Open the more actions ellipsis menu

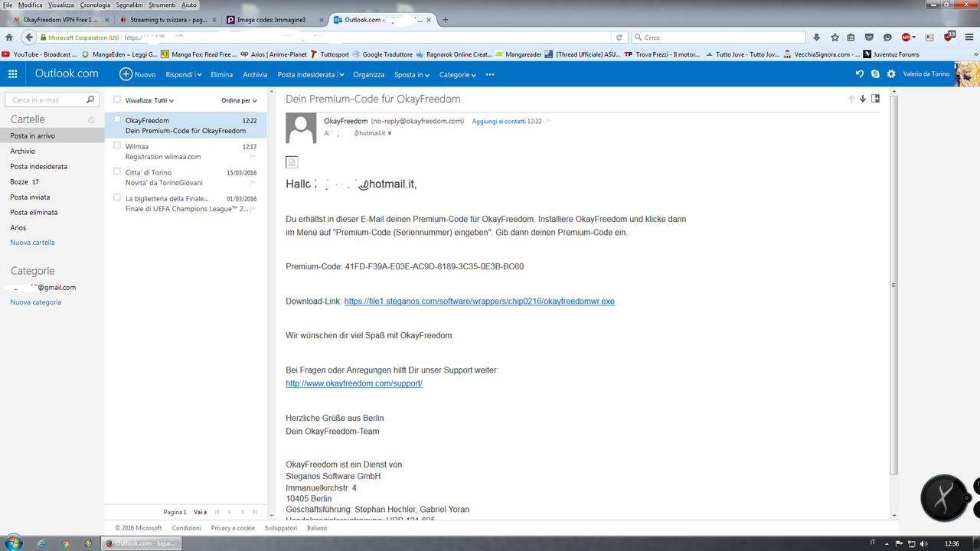[x=490, y=75]
